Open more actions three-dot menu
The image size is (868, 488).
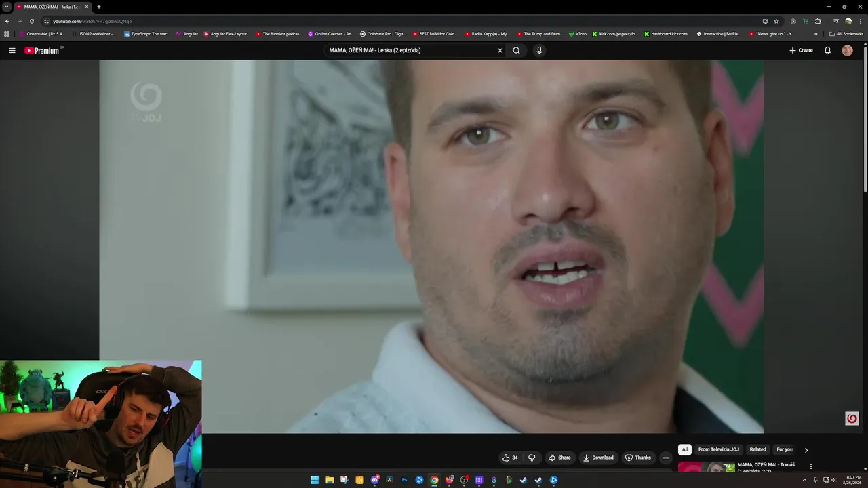665,457
